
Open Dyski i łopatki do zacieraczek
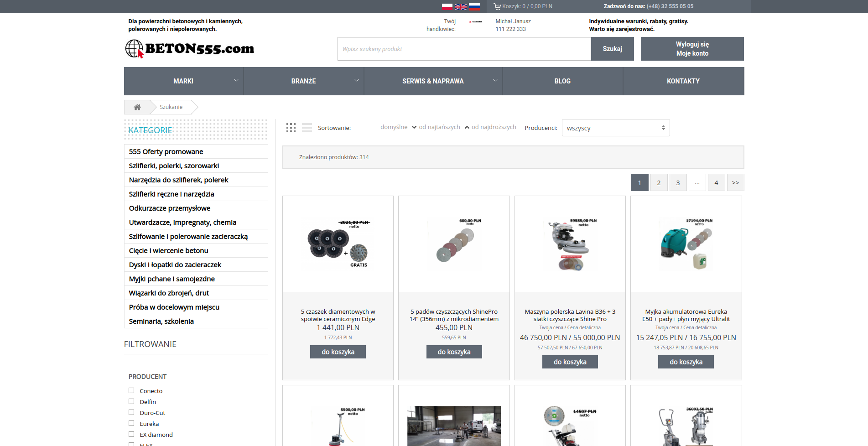pos(196,264)
